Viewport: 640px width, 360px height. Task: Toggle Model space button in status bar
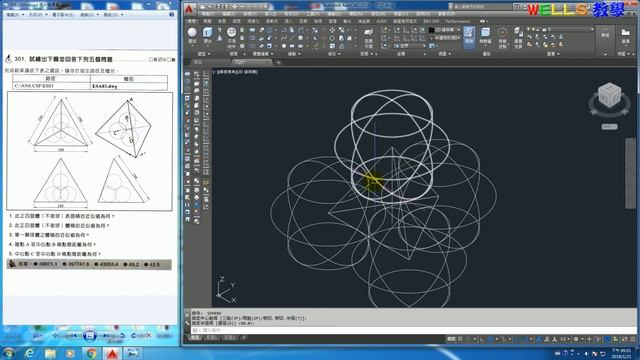(451, 339)
